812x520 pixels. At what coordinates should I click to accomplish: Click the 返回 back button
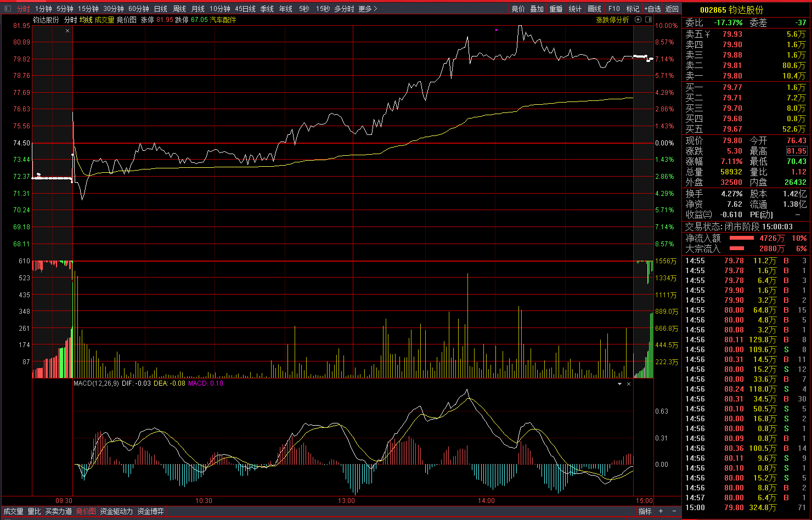[x=672, y=9]
